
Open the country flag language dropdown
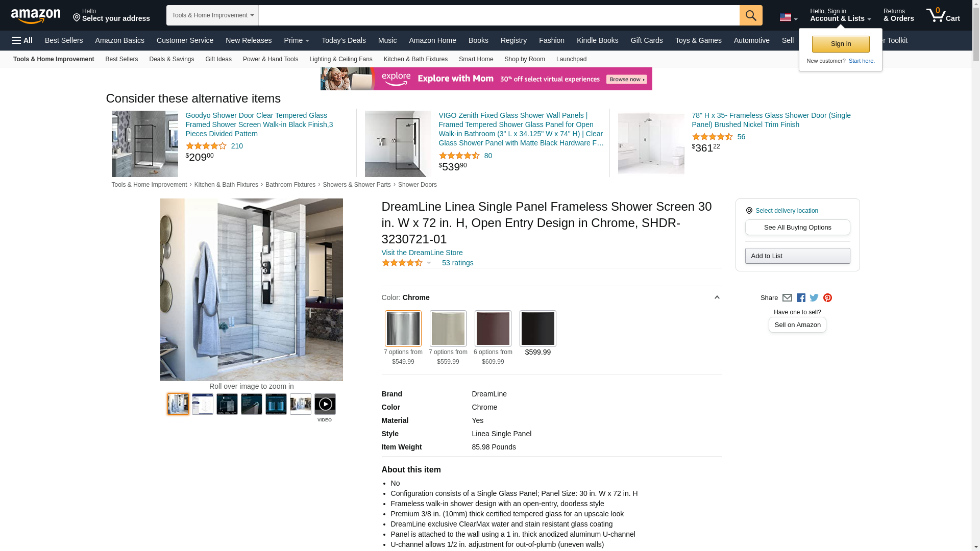click(x=789, y=18)
